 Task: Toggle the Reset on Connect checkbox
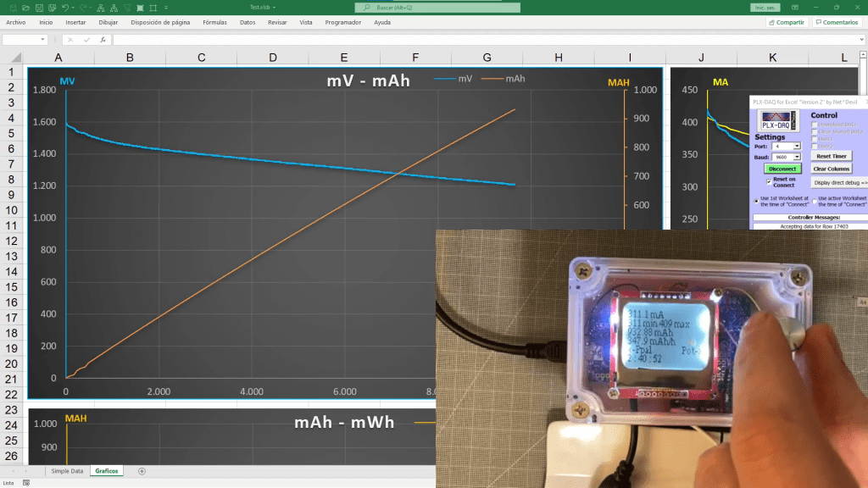769,180
